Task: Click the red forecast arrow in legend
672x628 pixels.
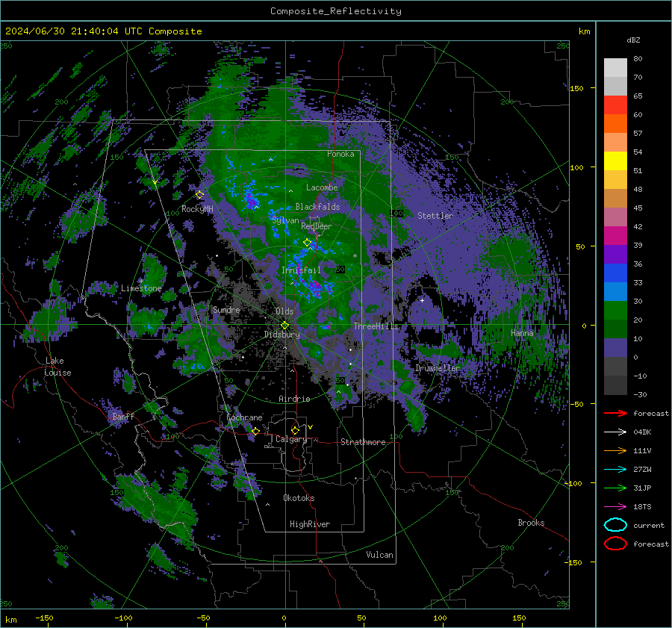Action: point(615,413)
